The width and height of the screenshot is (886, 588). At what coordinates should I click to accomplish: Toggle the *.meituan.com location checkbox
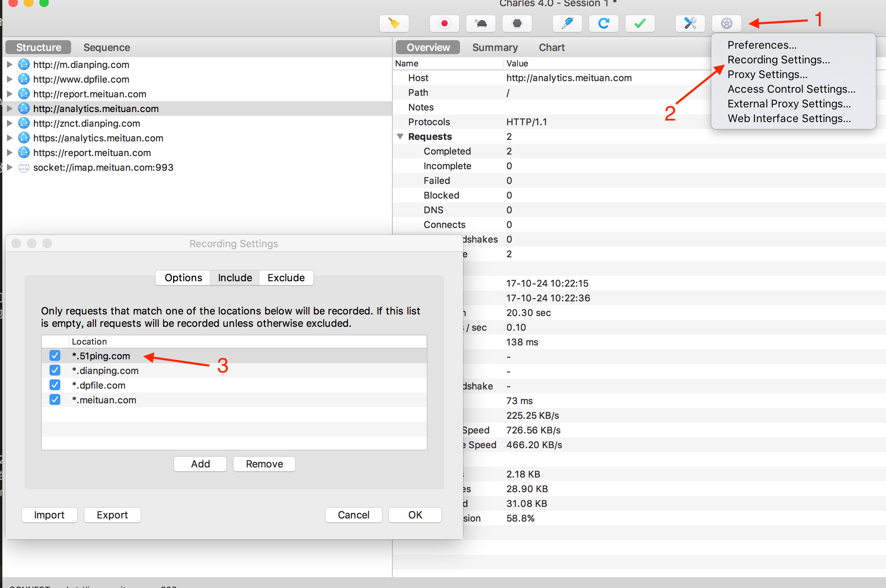tap(55, 399)
